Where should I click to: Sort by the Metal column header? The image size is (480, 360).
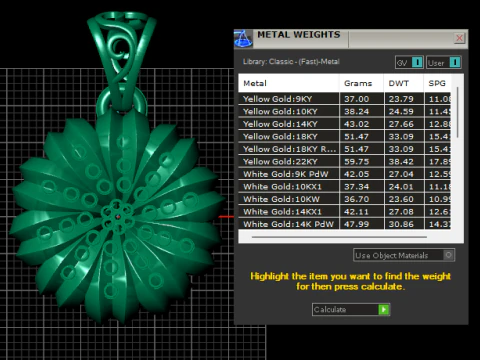point(289,83)
